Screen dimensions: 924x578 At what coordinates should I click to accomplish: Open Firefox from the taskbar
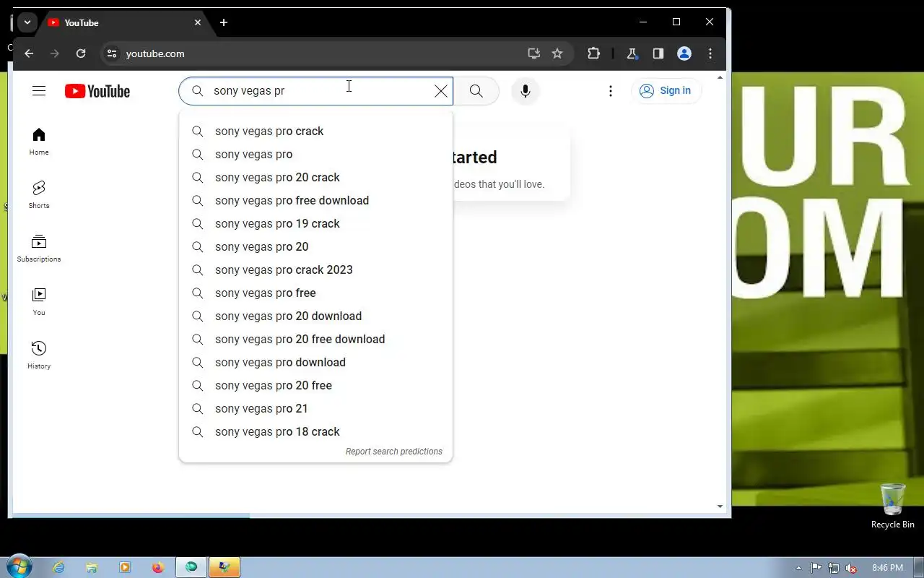158,567
